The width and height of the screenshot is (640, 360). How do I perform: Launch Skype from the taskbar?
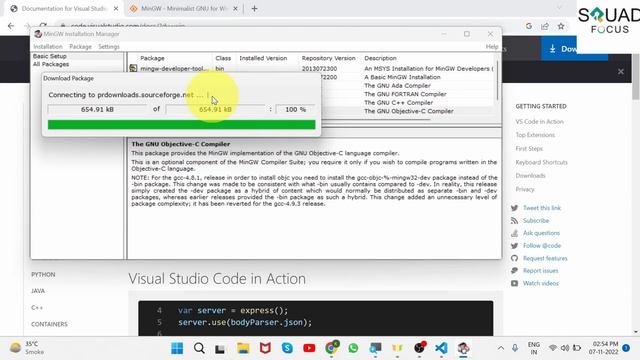coord(287,348)
